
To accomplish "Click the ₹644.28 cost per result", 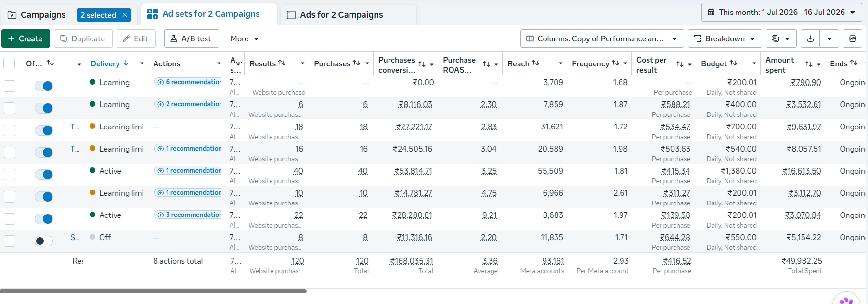I will pos(675,238).
